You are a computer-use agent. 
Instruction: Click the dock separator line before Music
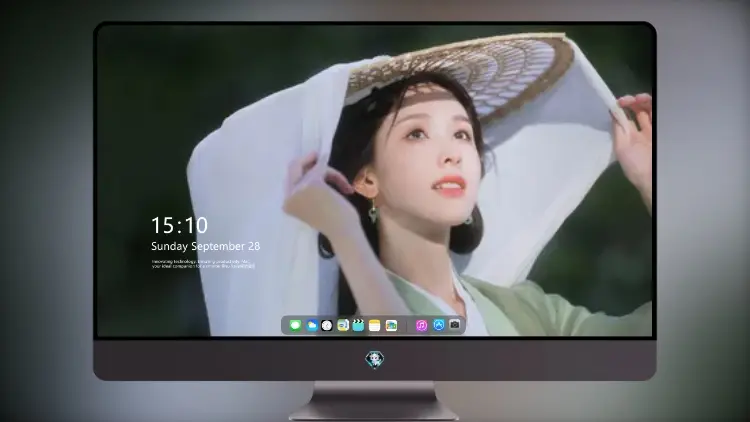(x=407, y=326)
